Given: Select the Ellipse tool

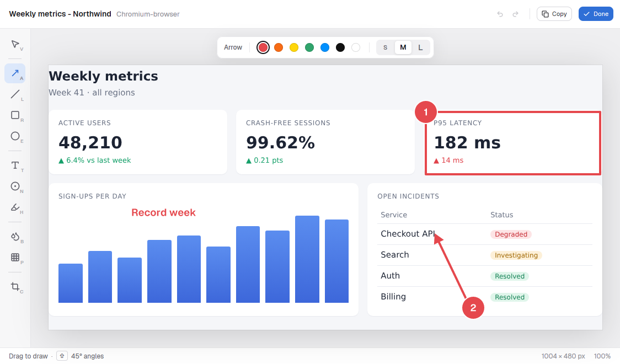Looking at the screenshot, I should (x=15, y=136).
